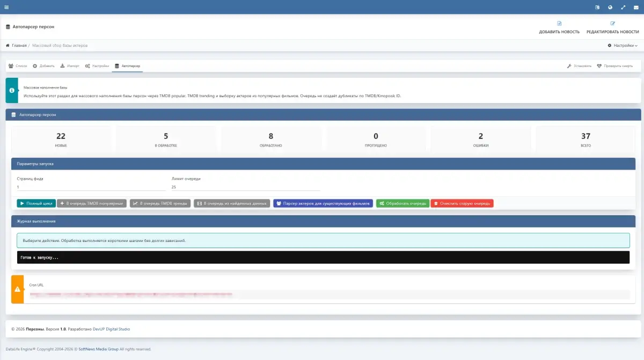
Task: Click red Очистить старую очередь button
Action: coord(462,203)
